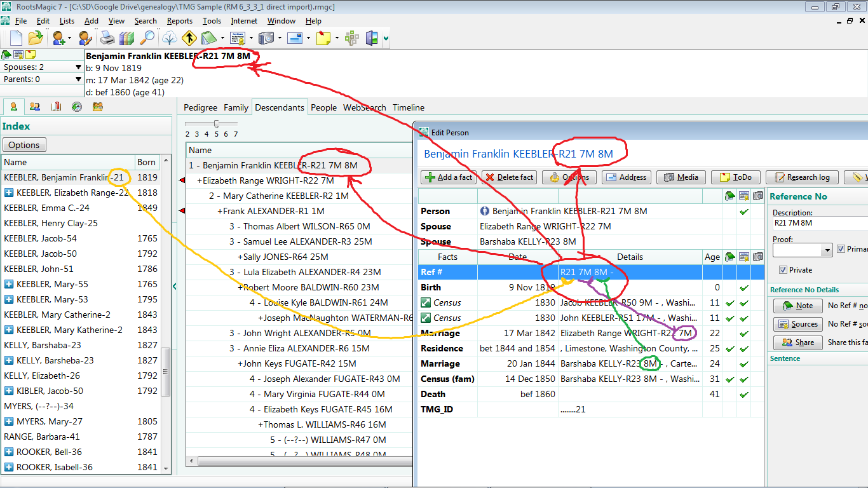The image size is (868, 488).
Task: Click the Add Person toolbar icon
Action: (x=59, y=38)
